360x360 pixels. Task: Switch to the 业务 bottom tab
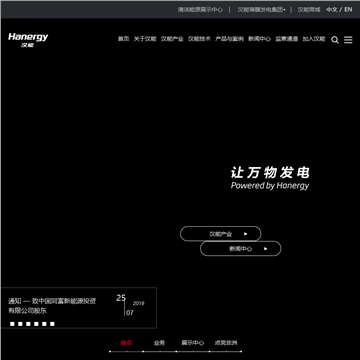click(159, 343)
